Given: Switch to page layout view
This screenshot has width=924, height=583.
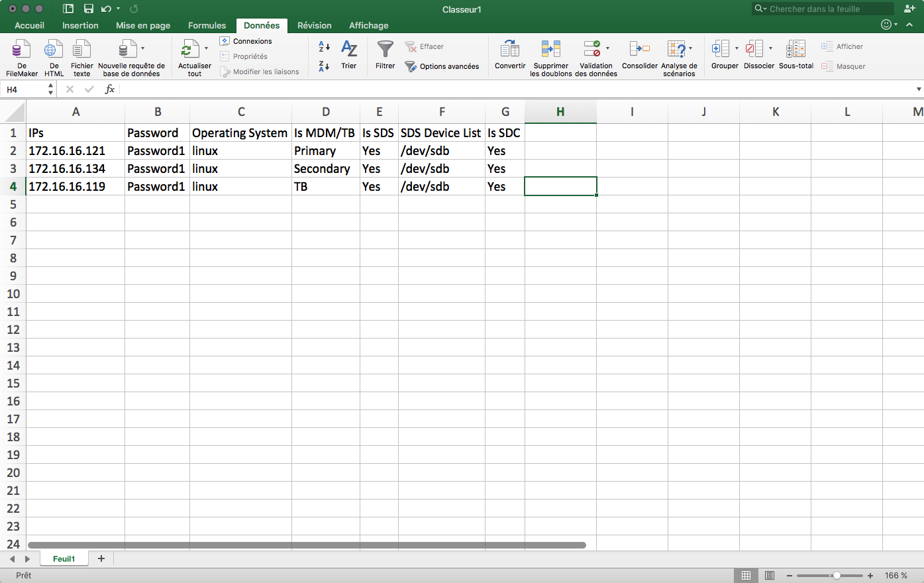Looking at the screenshot, I should pos(770,576).
